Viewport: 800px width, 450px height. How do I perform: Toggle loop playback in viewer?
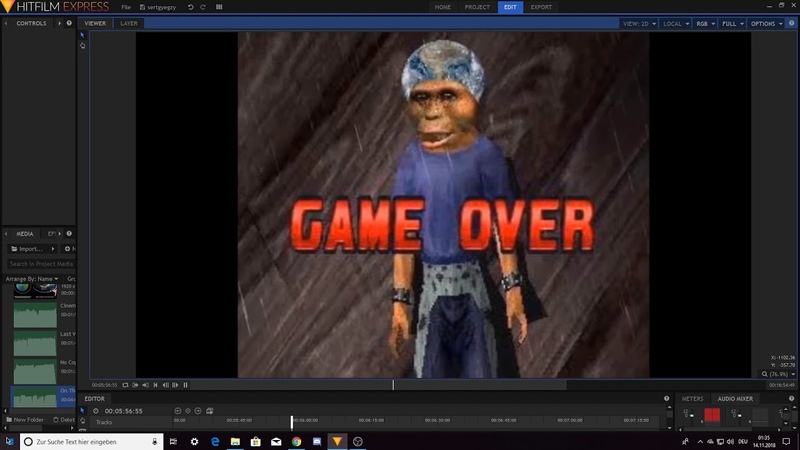pyautogui.click(x=125, y=385)
